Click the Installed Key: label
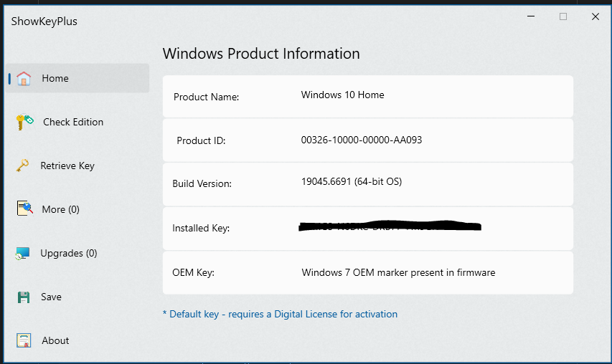The height and width of the screenshot is (364, 612). point(201,228)
